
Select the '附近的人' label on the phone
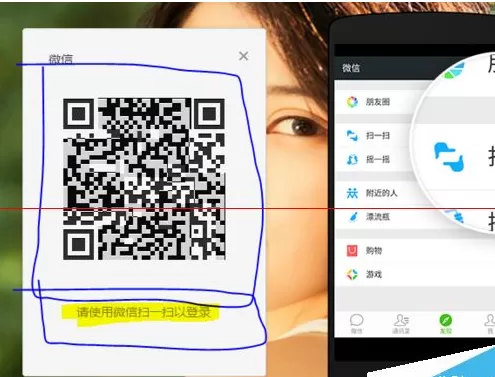pos(382,193)
